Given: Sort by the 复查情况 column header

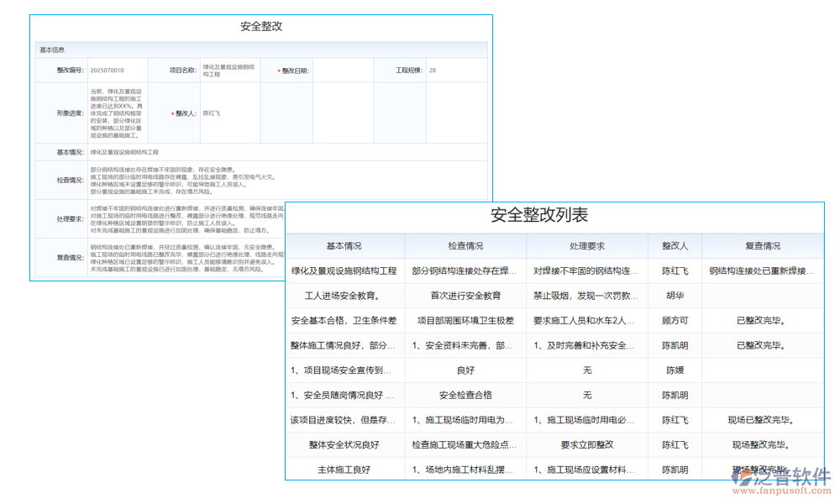Looking at the screenshot, I should [763, 245].
